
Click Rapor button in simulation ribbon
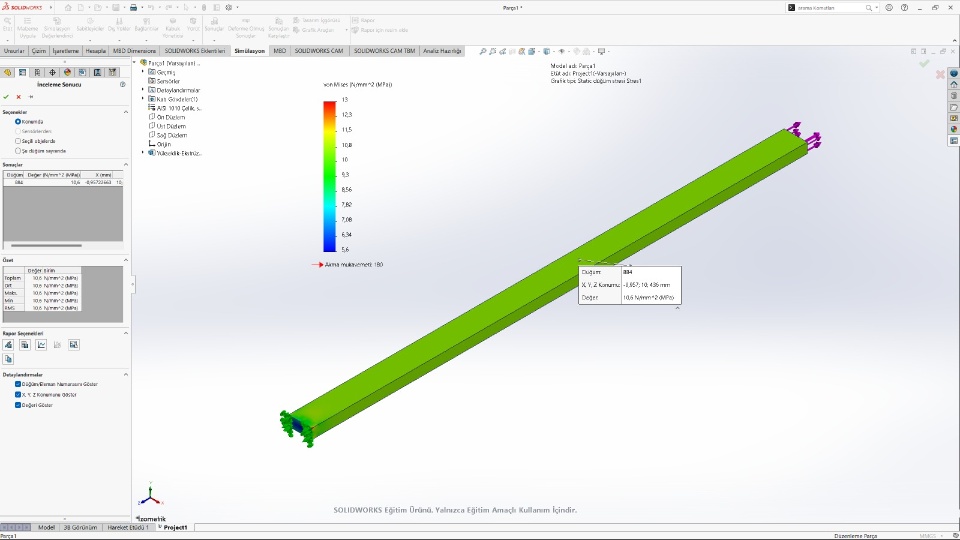tap(364, 20)
